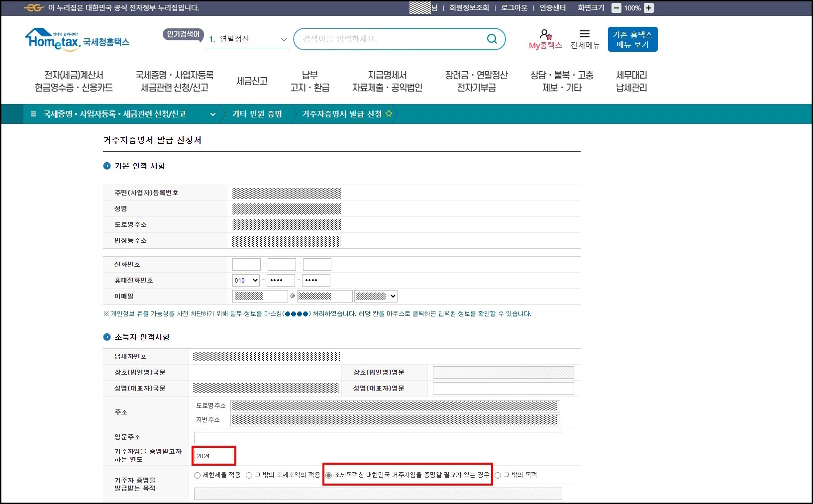
Task: Click 인증센터 link
Action: point(552,8)
